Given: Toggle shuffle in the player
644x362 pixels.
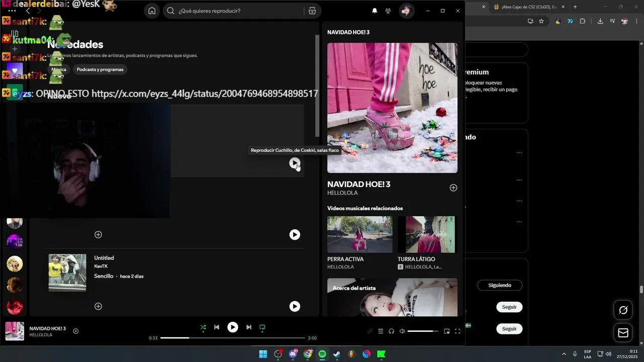Looking at the screenshot, I should point(203,327).
